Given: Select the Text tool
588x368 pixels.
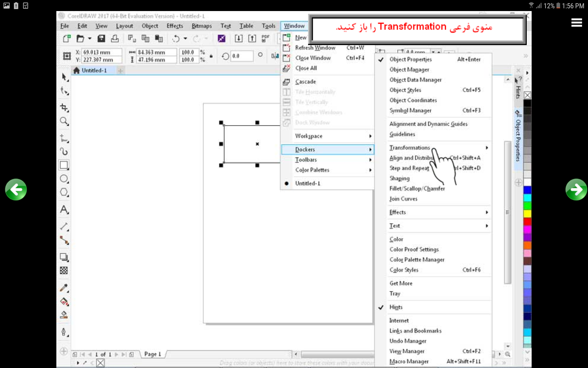Looking at the screenshot, I should (x=64, y=210).
